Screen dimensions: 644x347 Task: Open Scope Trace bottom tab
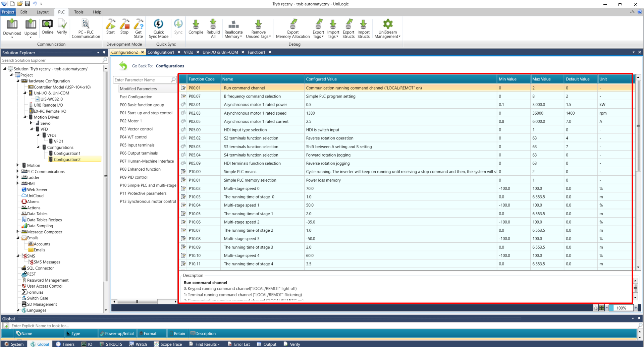[168, 344]
